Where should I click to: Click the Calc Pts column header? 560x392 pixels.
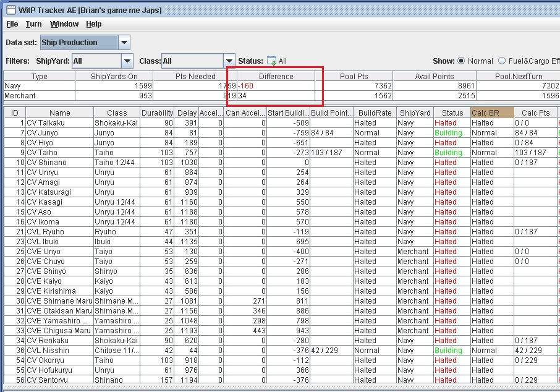(x=535, y=113)
